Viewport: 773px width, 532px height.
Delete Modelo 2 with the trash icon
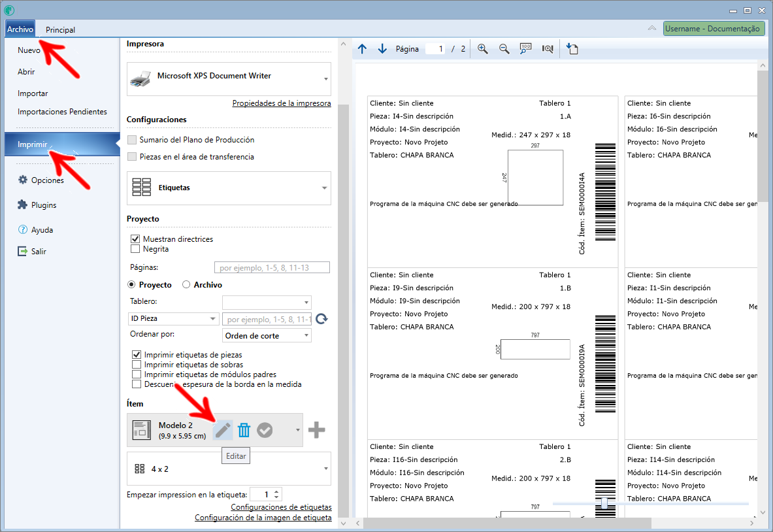tap(244, 429)
